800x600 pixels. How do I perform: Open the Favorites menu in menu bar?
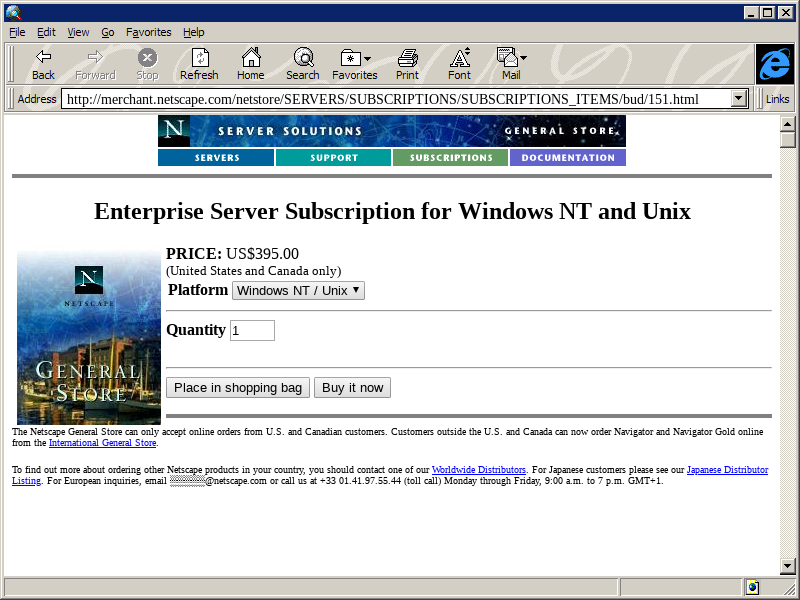[148, 32]
